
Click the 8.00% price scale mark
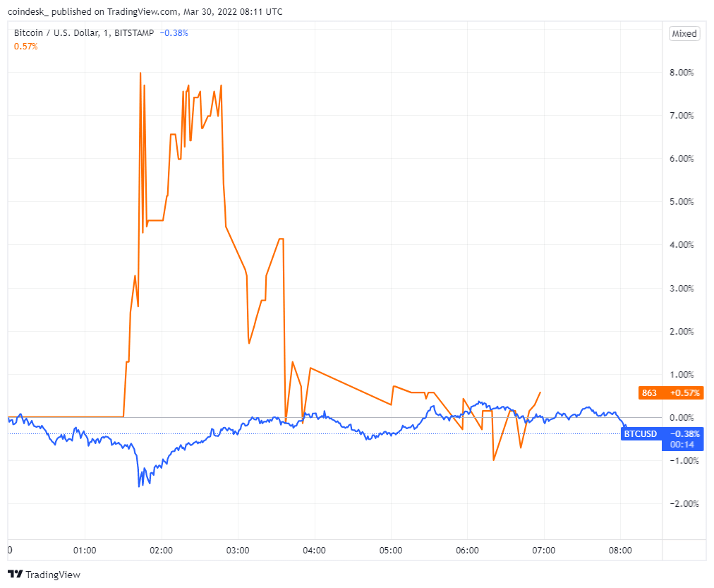pos(680,72)
